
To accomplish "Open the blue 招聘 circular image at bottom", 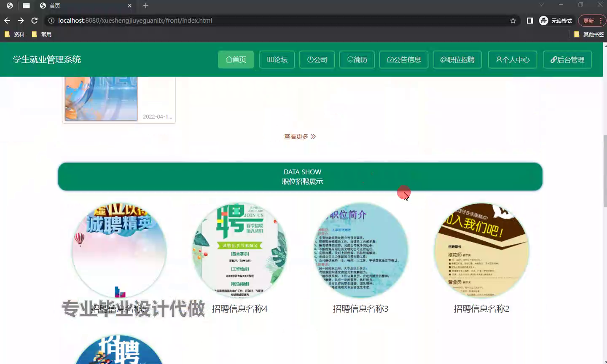I will coord(119,350).
